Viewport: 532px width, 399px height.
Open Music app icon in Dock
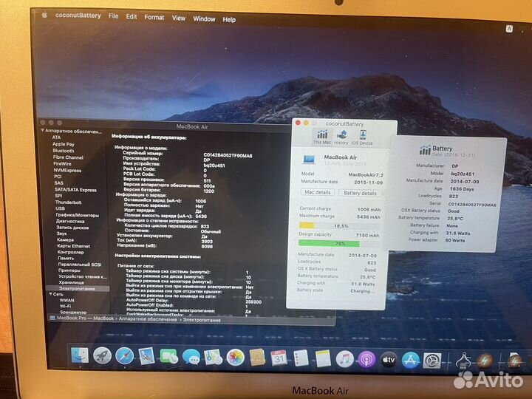pos(345,359)
